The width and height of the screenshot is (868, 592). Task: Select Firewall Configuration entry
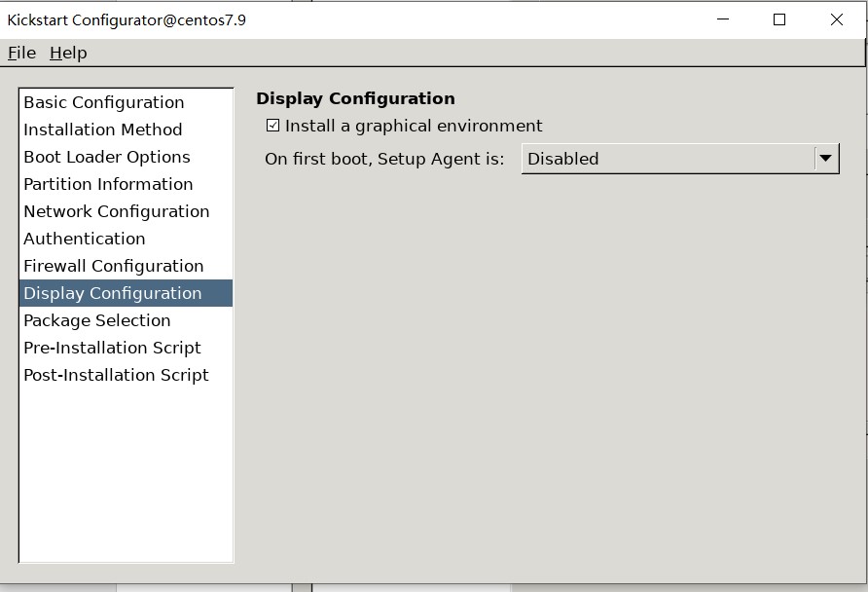click(x=113, y=266)
